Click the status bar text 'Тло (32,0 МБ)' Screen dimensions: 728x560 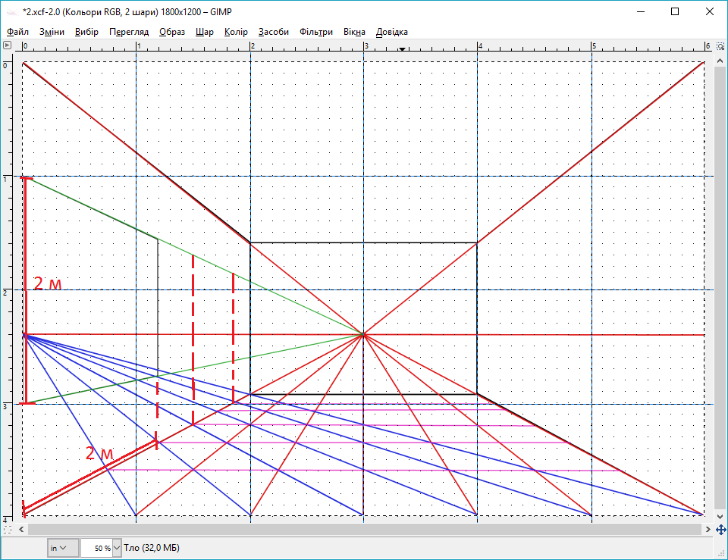pos(152,548)
